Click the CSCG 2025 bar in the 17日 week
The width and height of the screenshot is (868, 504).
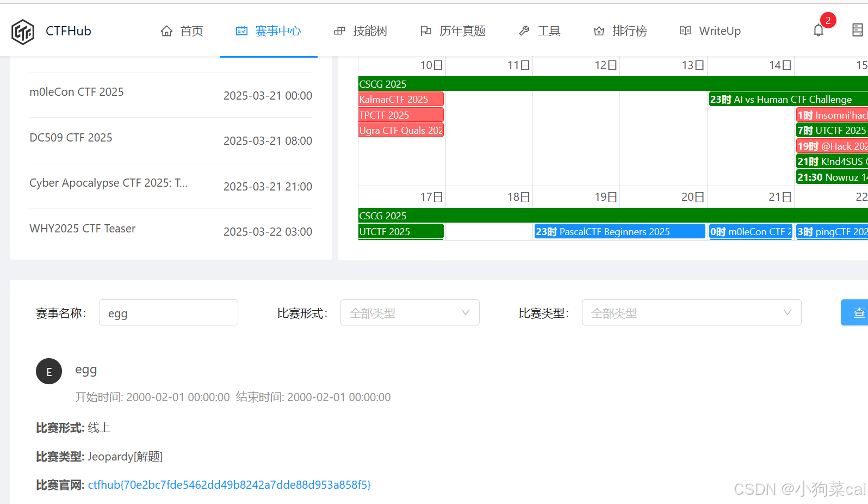[x=613, y=216]
